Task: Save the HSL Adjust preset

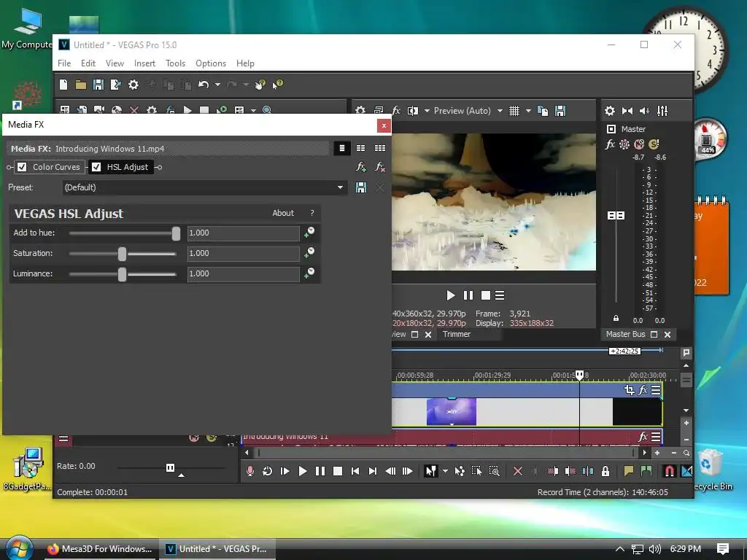Action: [361, 187]
